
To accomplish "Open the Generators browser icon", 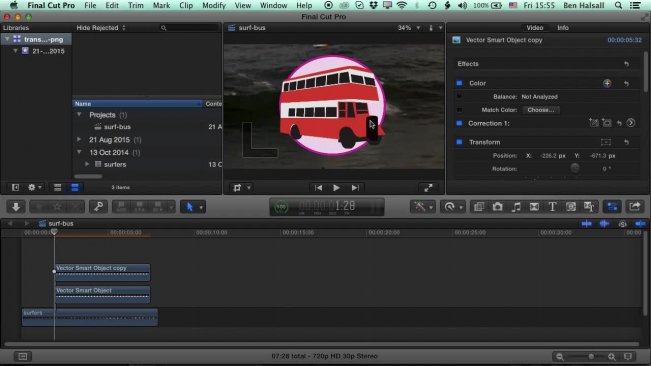I will tap(571, 207).
